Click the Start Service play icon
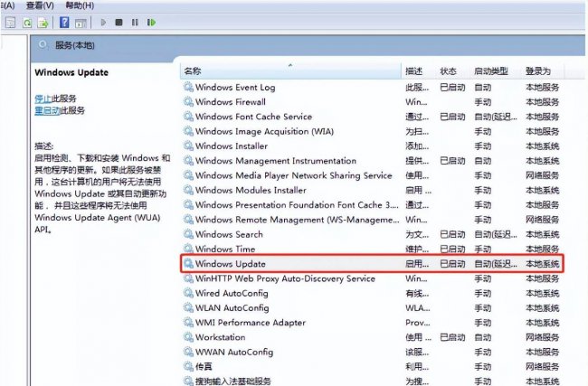 click(x=103, y=23)
